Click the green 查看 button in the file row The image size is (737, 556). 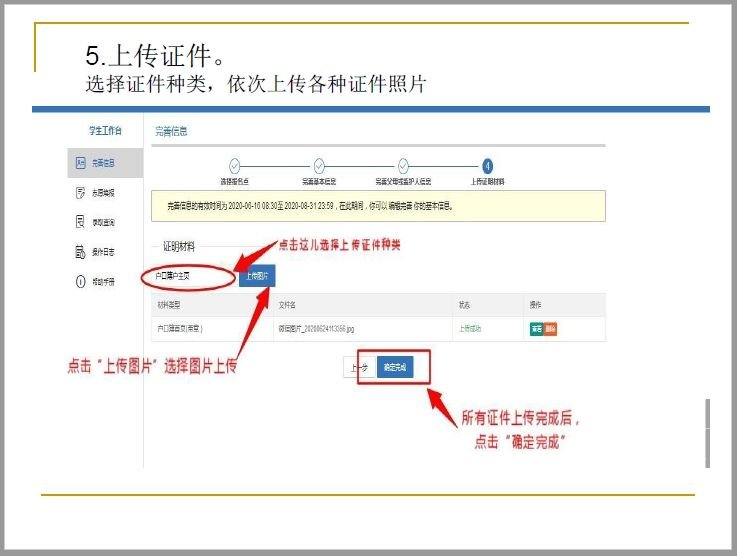536,329
